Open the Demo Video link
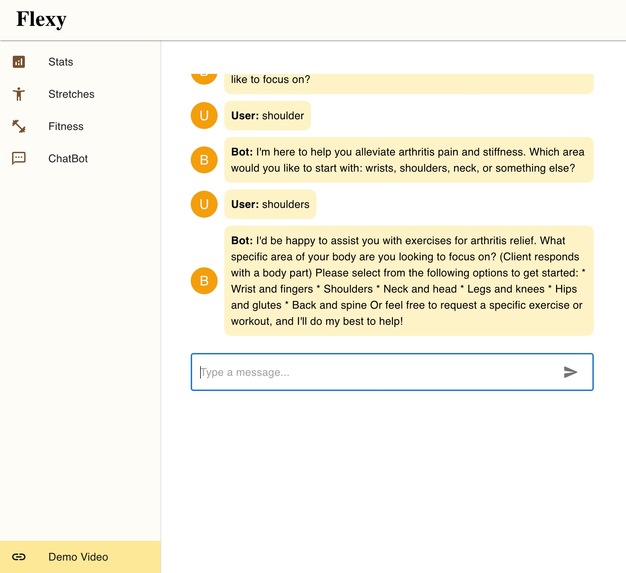 click(80, 557)
